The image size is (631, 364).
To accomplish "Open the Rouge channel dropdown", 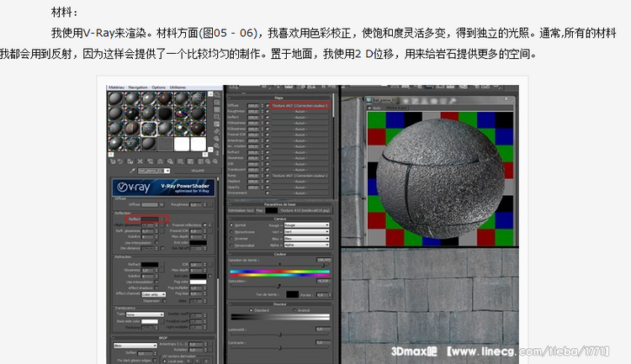I will pos(306,225).
